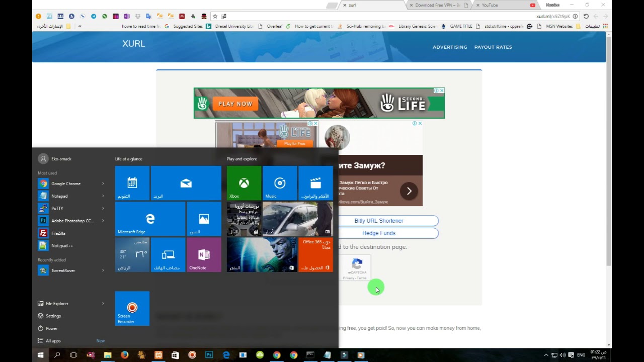Close the Second Life banner ad

[x=441, y=90]
